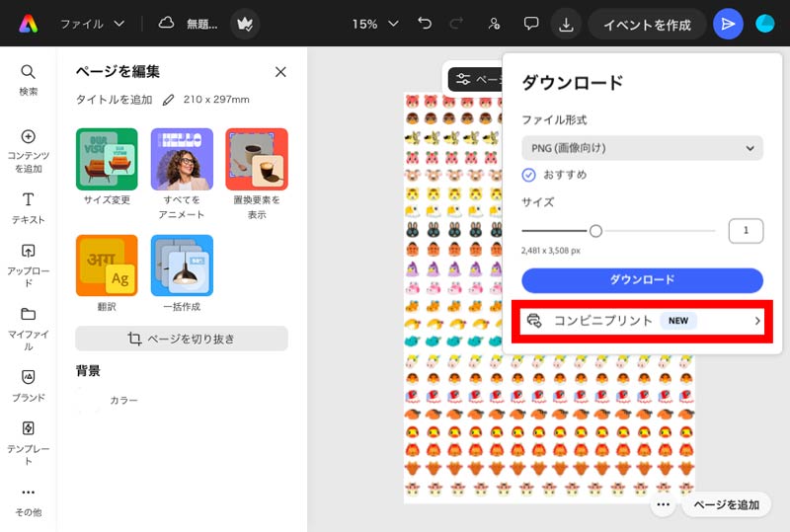Open the Templates panel icon
Image resolution: width=790 pixels, height=532 pixels.
click(29, 428)
